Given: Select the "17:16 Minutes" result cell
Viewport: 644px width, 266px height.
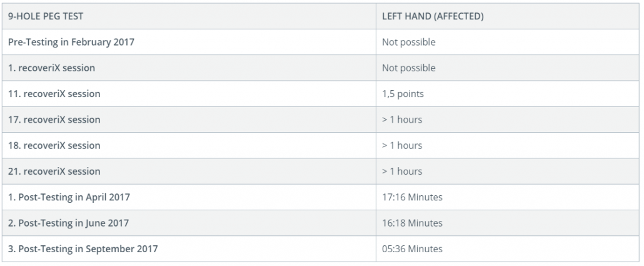Looking at the screenshot, I should pos(412,197).
